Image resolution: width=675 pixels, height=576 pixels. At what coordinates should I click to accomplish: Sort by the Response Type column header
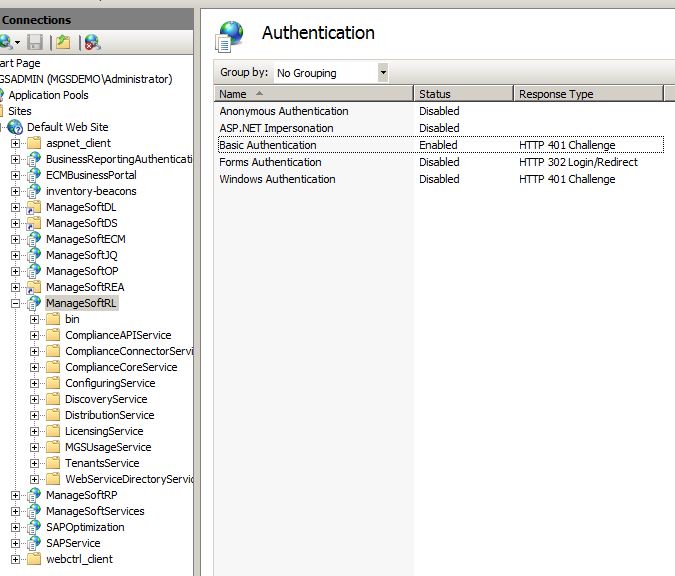(x=588, y=93)
